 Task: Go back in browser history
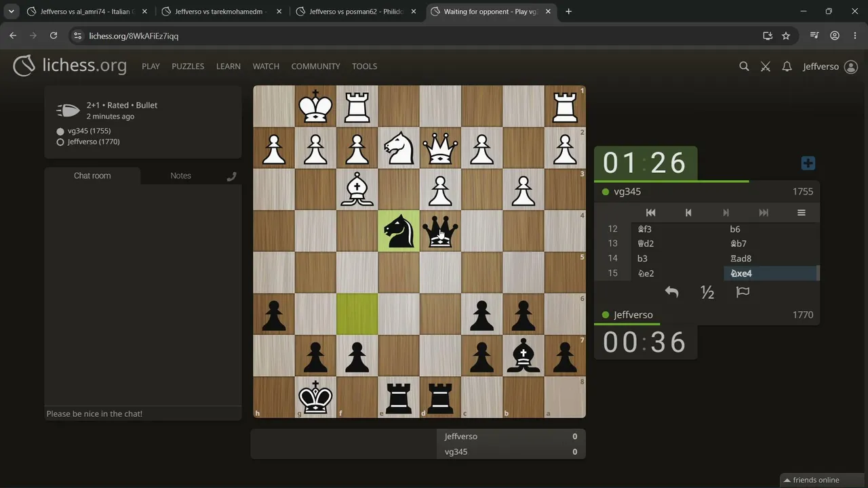click(13, 36)
